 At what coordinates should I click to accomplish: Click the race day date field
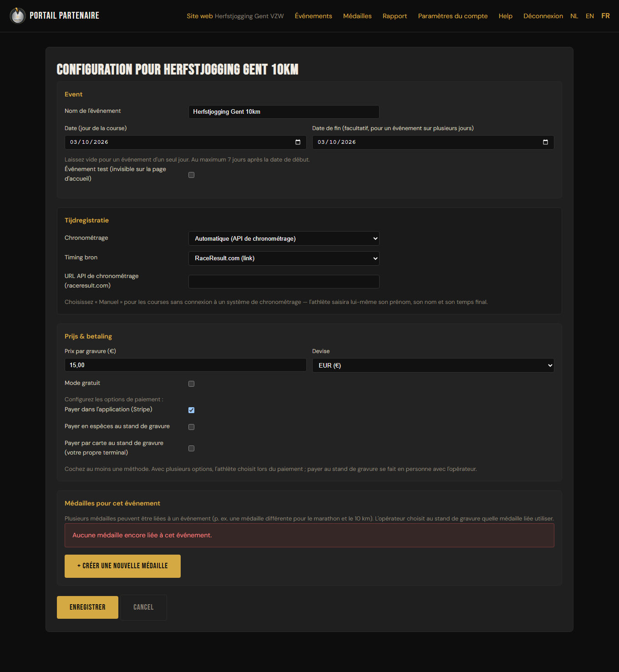point(186,142)
